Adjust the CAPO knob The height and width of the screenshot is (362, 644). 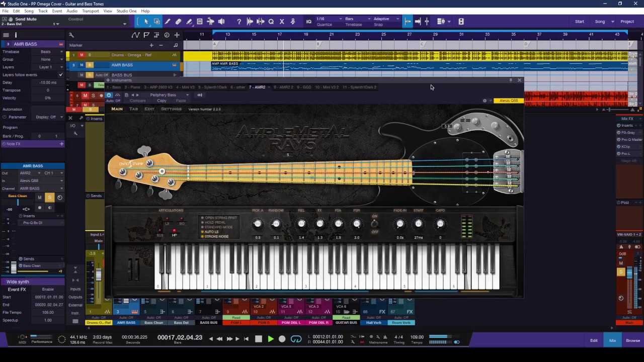(x=440, y=224)
